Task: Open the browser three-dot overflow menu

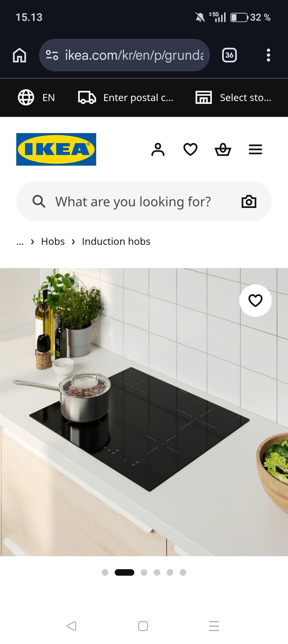Action: pyautogui.click(x=268, y=55)
